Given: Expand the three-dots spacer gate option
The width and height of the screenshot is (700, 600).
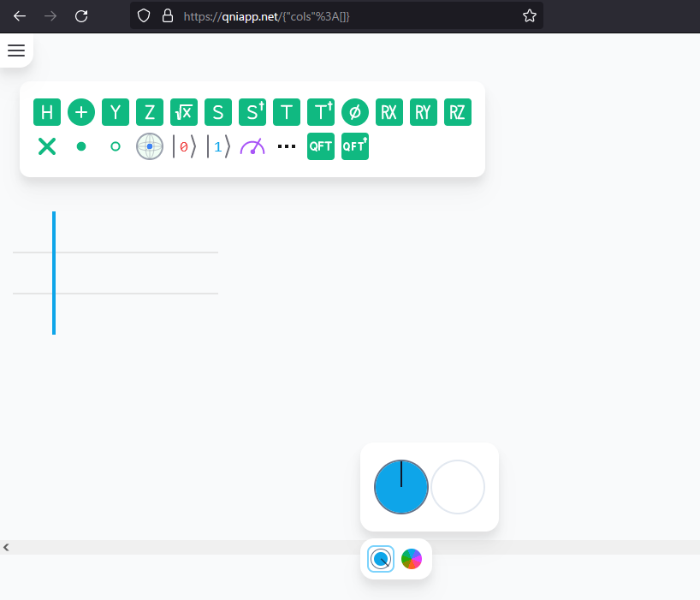Looking at the screenshot, I should [287, 146].
